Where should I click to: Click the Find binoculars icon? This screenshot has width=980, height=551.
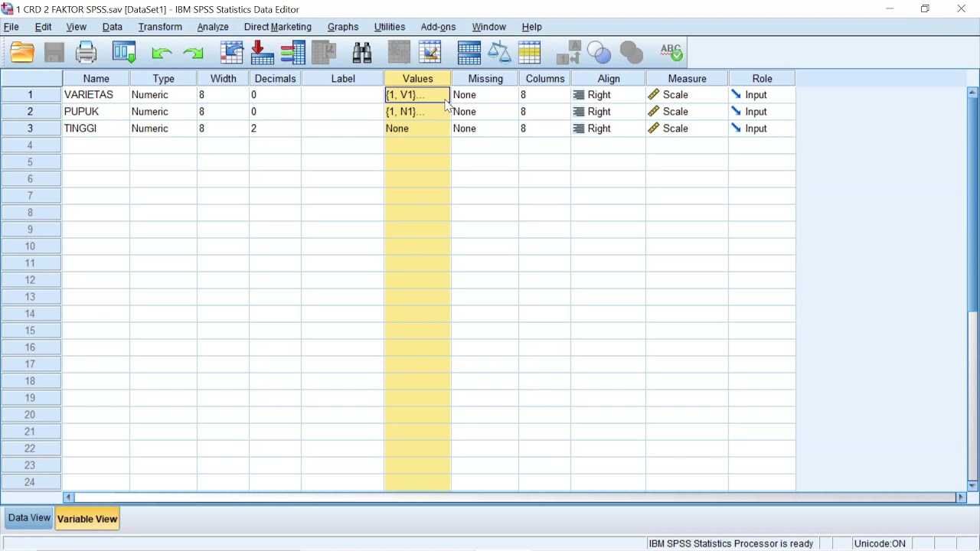[362, 53]
